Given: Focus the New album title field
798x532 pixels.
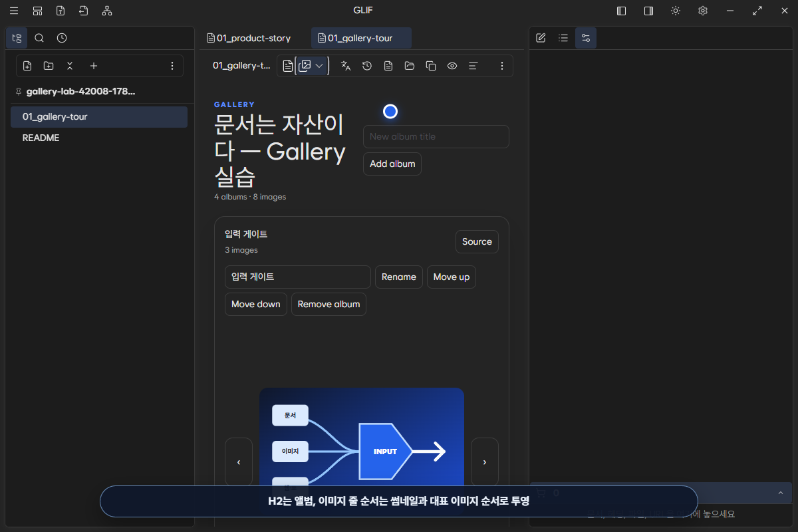Looking at the screenshot, I should click(x=436, y=136).
